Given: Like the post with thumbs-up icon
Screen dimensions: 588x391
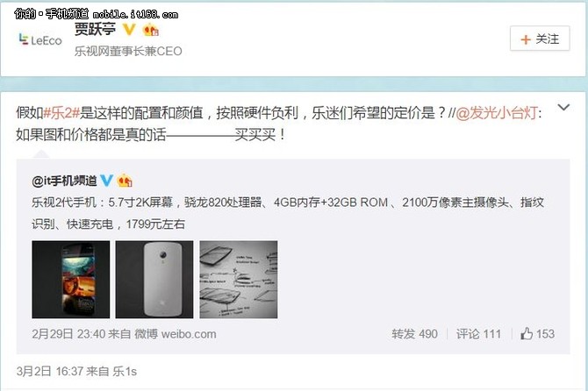Looking at the screenshot, I should click(x=537, y=333).
